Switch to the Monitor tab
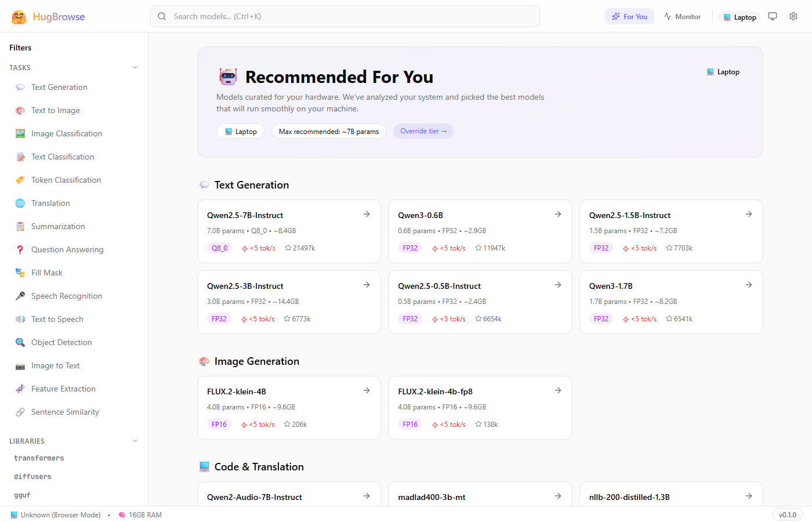 682,16
